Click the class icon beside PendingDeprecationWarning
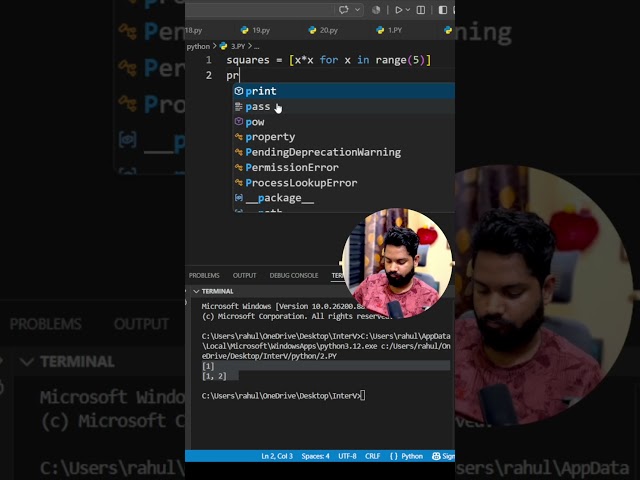The height and width of the screenshot is (480, 640). click(x=239, y=152)
